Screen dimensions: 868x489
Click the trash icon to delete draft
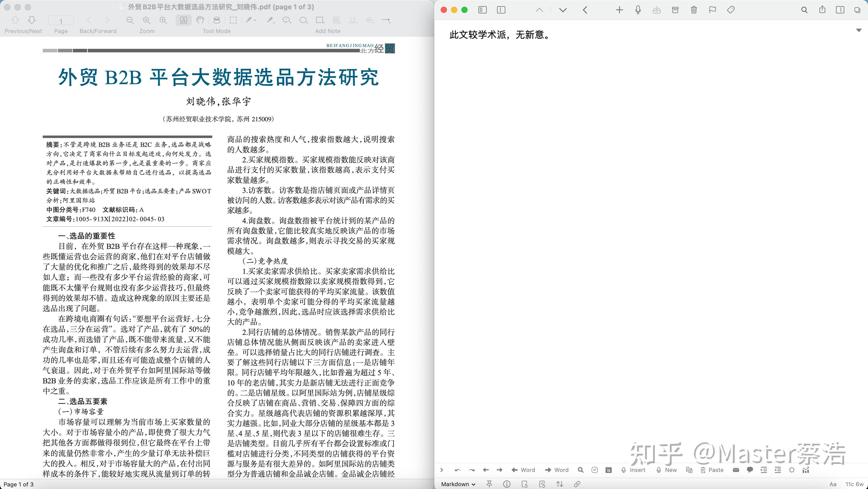tap(694, 10)
